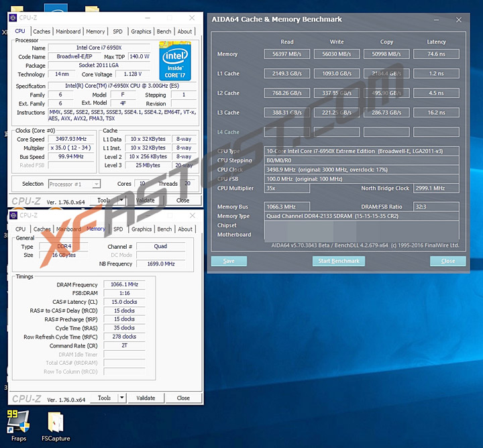The width and height of the screenshot is (483, 448).
Task: Click the Tools button in the upper CPU-Z window
Action: tap(104, 201)
